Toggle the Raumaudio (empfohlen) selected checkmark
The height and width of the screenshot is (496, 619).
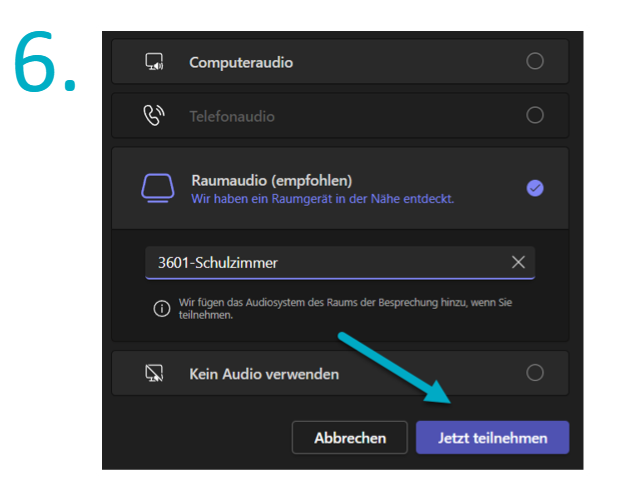coord(535,188)
